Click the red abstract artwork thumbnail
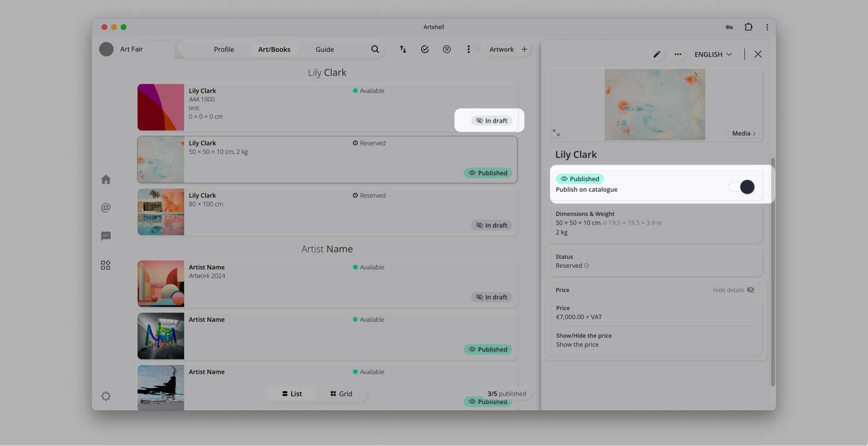The width and height of the screenshot is (868, 446). [x=161, y=107]
